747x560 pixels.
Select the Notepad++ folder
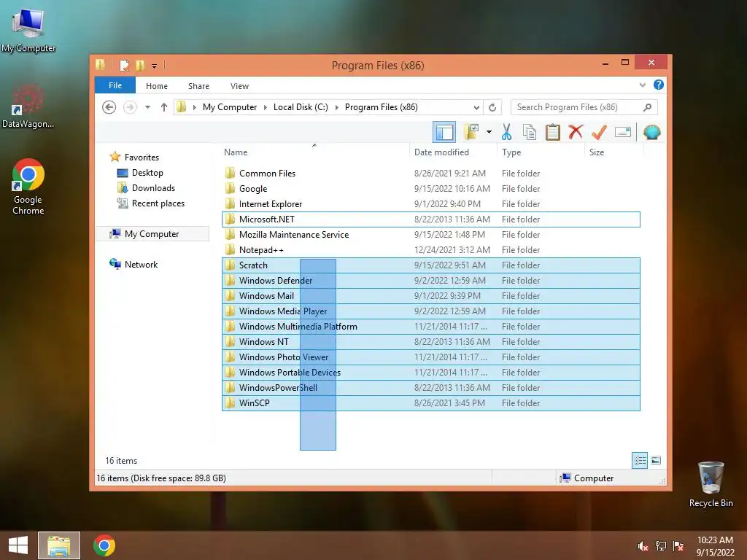430,250
